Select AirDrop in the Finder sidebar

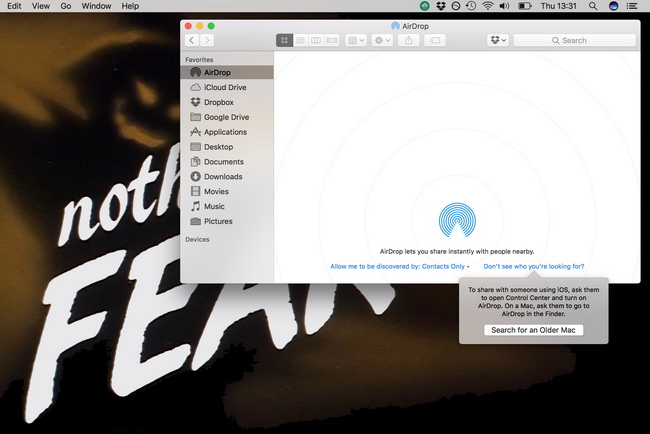pyautogui.click(x=227, y=72)
